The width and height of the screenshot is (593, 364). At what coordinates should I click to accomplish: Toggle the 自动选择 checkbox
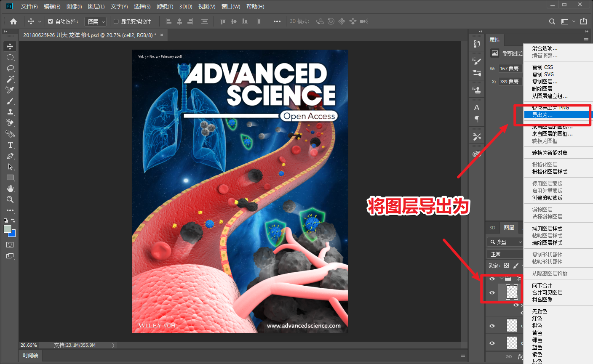point(51,21)
